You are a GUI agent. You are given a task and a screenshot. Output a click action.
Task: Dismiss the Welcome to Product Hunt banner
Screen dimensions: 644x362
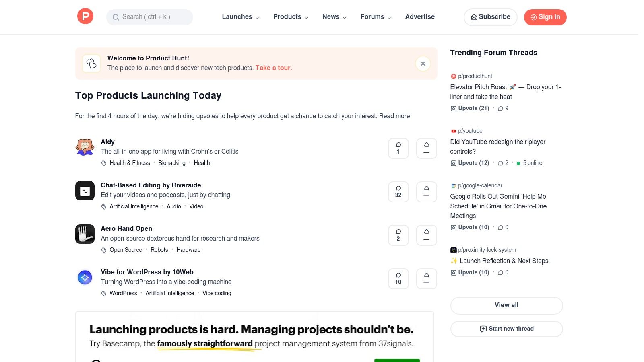coord(423,64)
